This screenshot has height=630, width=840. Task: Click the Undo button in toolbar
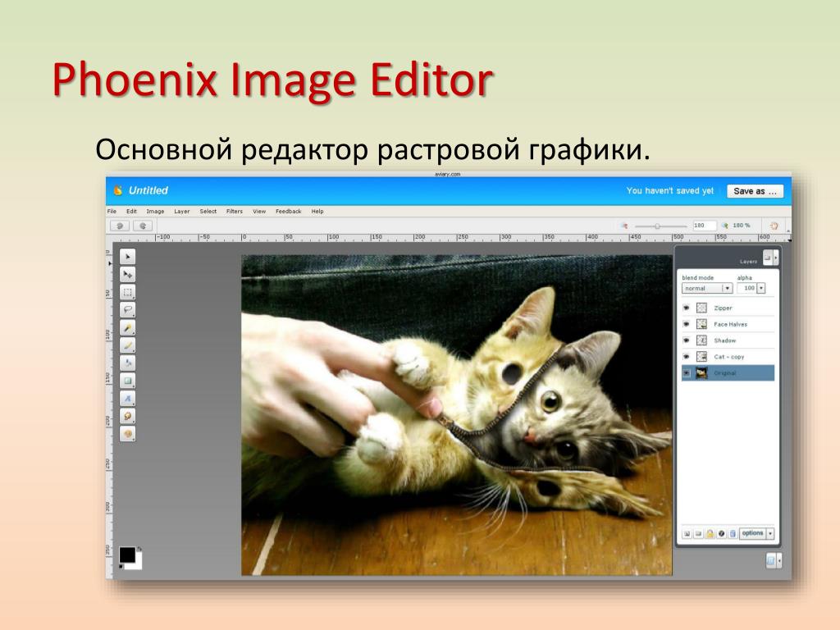[x=120, y=226]
